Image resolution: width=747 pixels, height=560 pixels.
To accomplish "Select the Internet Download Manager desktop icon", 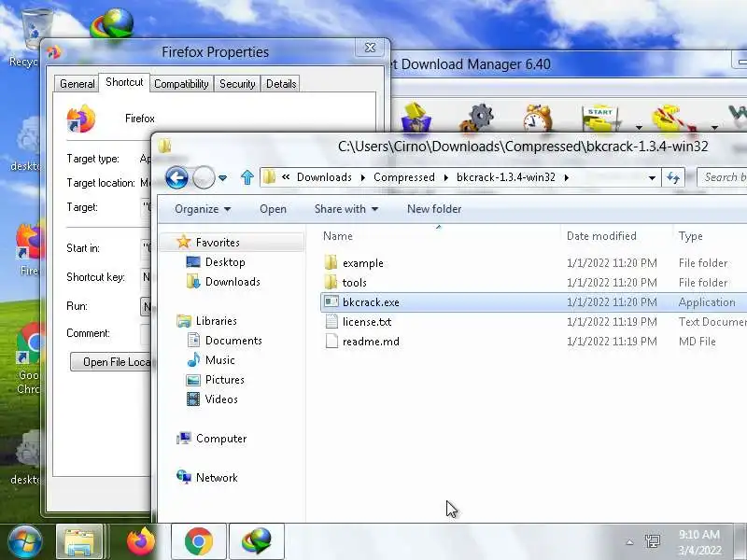I will pos(112,22).
